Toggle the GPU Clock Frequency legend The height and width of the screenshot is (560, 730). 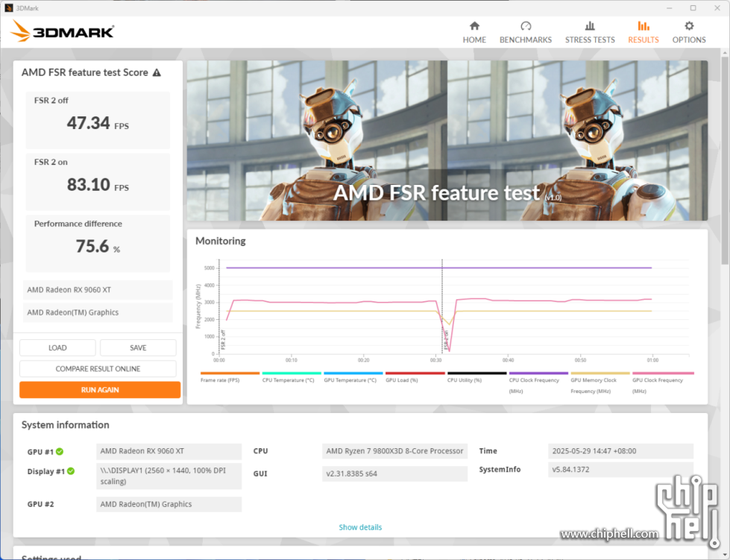[x=663, y=383]
